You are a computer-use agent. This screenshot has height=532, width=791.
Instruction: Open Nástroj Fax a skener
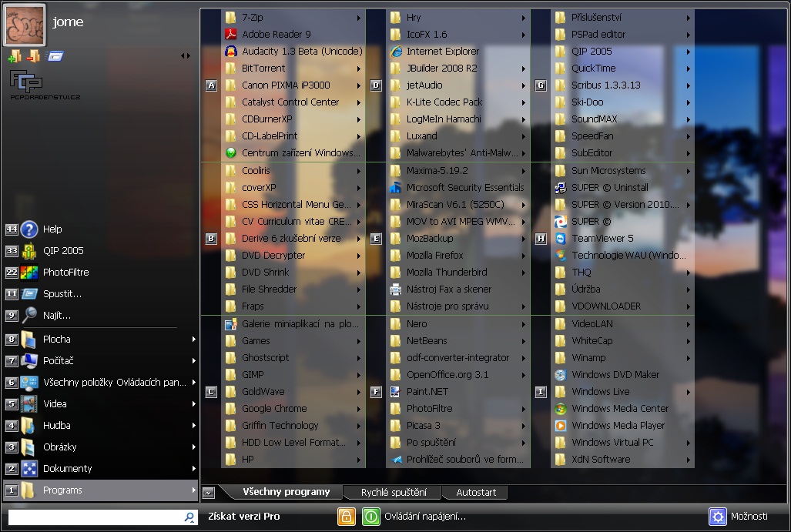pyautogui.click(x=458, y=289)
